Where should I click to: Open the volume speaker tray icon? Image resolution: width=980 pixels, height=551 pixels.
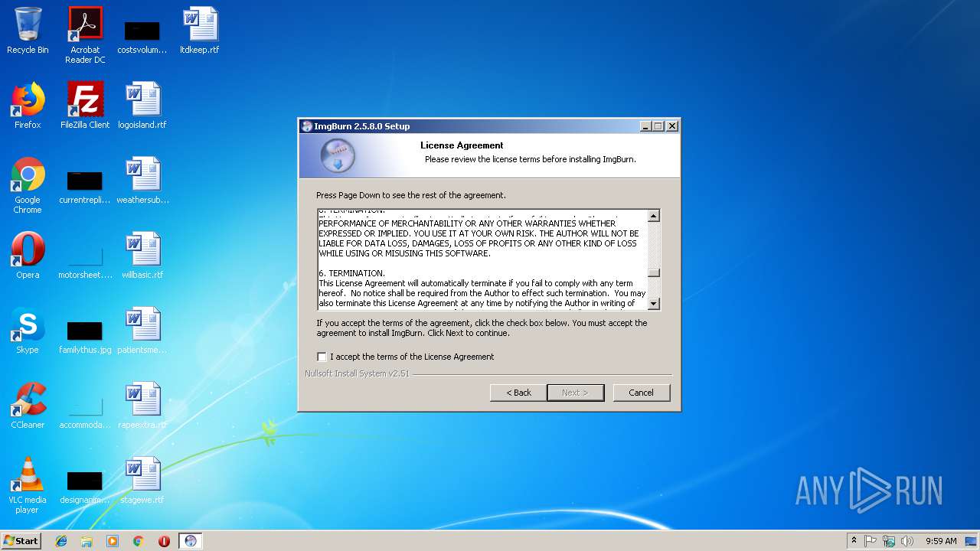click(x=907, y=541)
